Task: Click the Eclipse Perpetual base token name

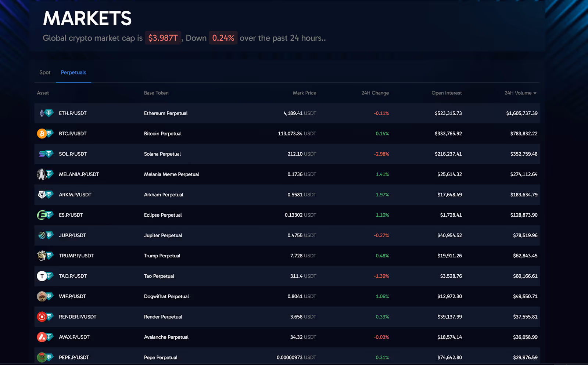Action: click(163, 215)
